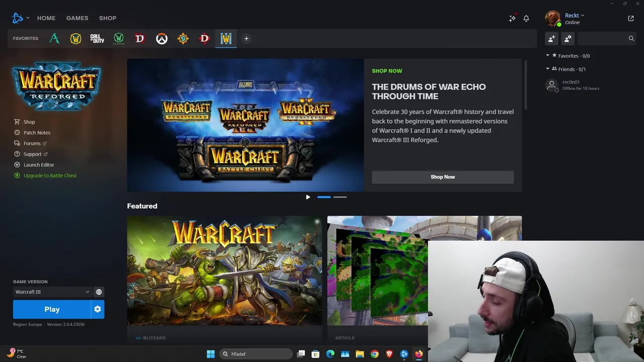
Task: Click Launch Editor
Action: 34,165
